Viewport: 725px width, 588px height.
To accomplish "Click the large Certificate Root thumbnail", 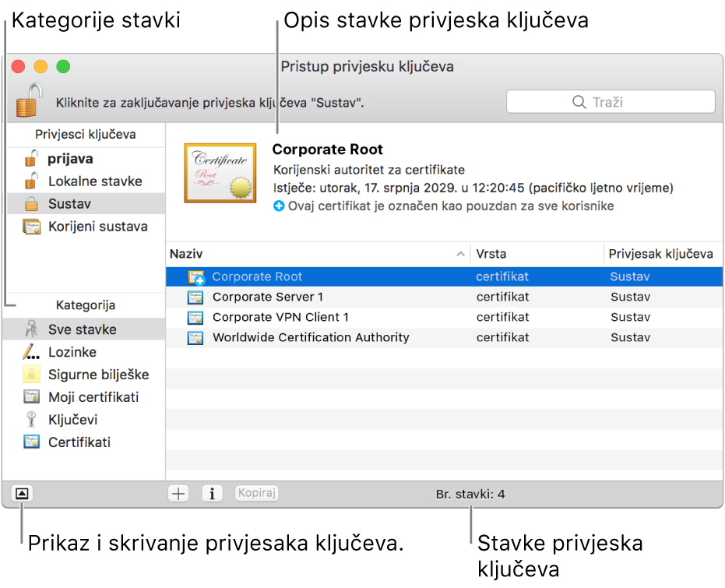I will 220,173.
